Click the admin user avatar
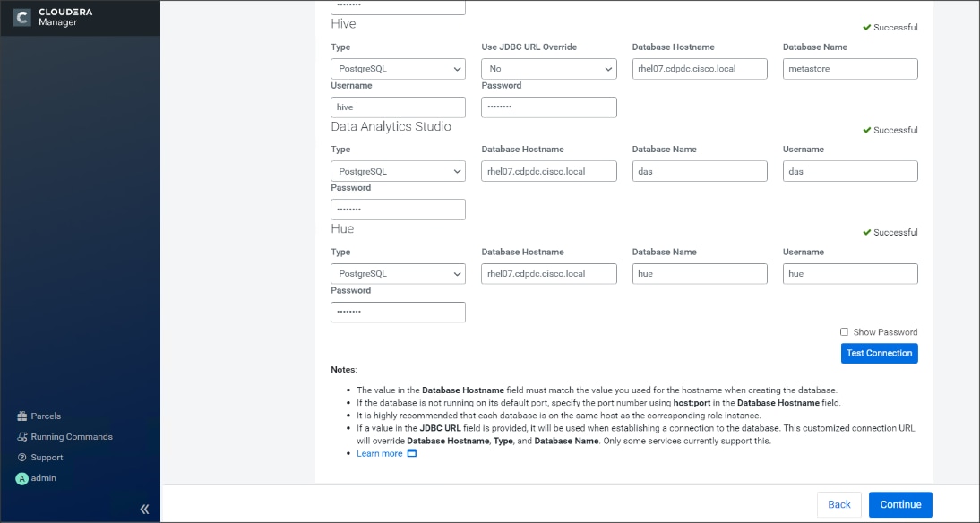This screenshot has height=523, width=980. [x=21, y=478]
